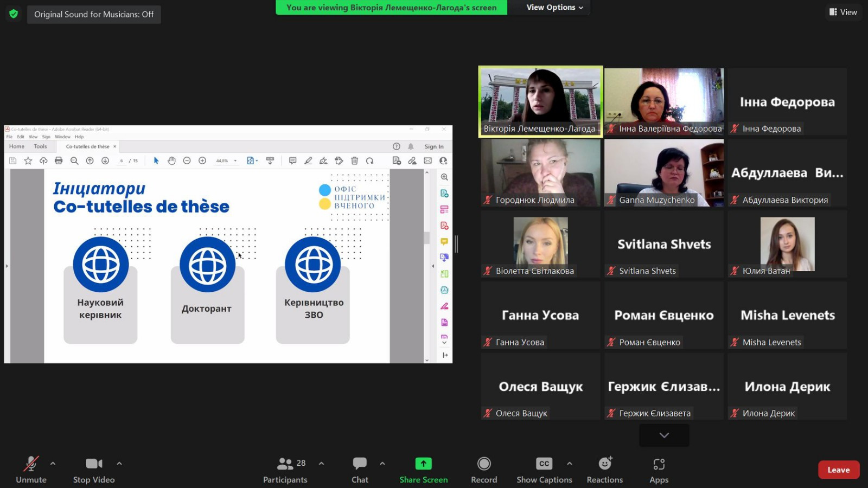Image resolution: width=868 pixels, height=488 pixels.
Task: Close the Co-tutelles de thèse tab
Action: point(114,146)
